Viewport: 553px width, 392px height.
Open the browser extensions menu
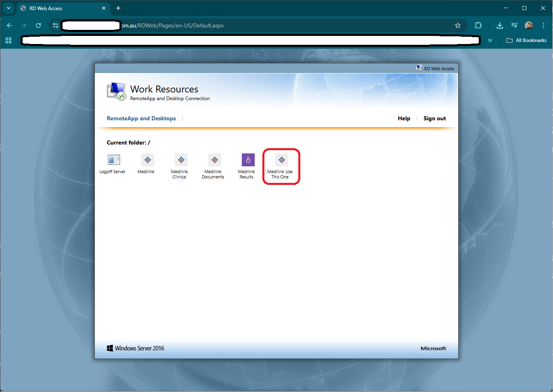coord(478,25)
